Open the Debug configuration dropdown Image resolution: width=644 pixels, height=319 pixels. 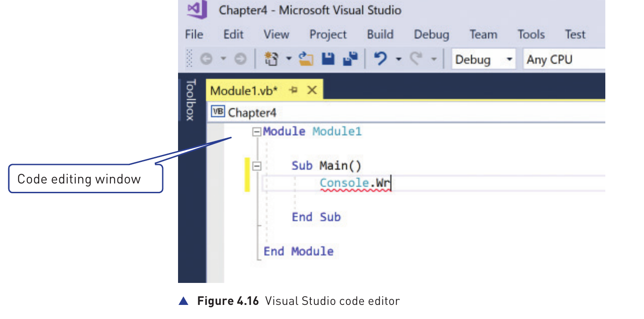point(484,59)
